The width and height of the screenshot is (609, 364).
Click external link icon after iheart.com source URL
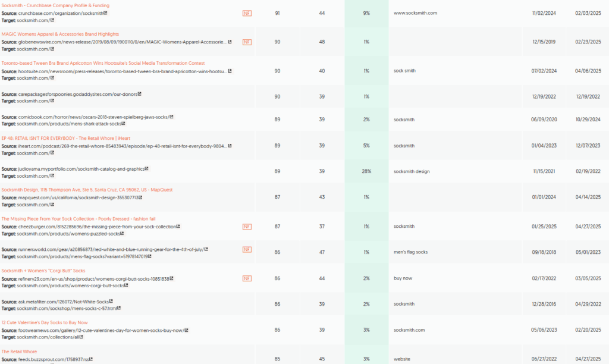(x=230, y=146)
